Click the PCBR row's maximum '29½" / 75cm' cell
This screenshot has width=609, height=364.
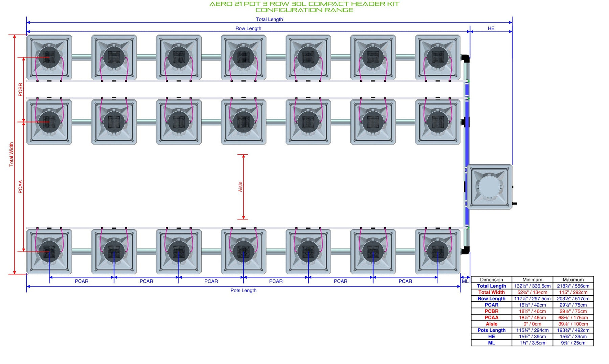pos(573,311)
